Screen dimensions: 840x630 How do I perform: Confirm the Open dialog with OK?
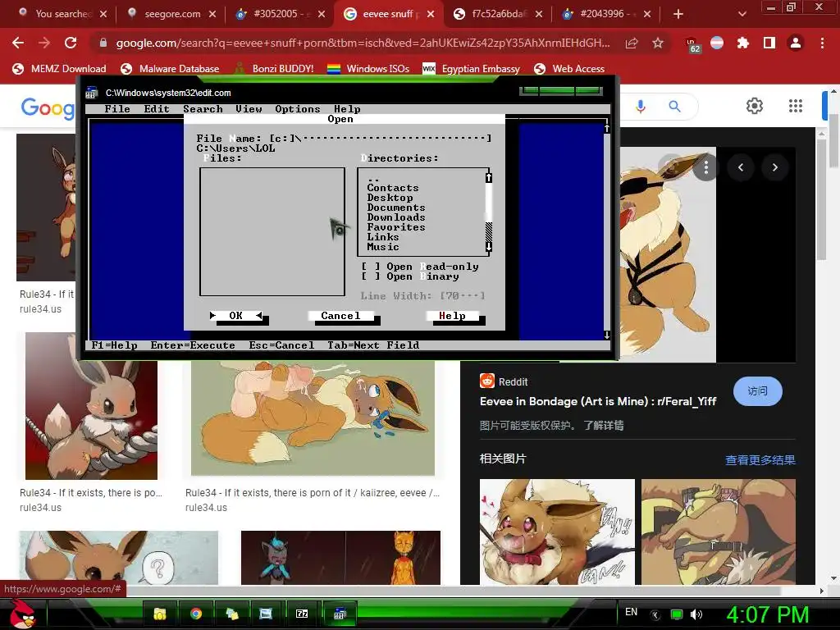point(236,316)
